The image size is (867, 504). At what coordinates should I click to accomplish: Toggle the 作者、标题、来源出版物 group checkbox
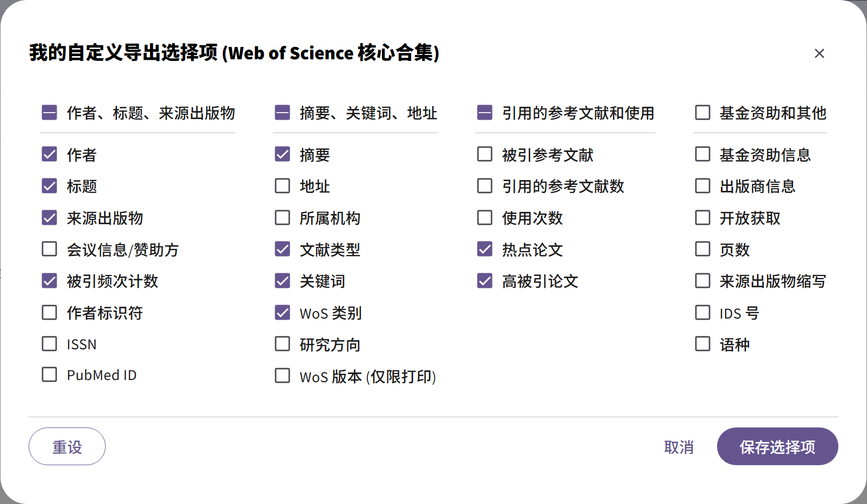pos(49,113)
